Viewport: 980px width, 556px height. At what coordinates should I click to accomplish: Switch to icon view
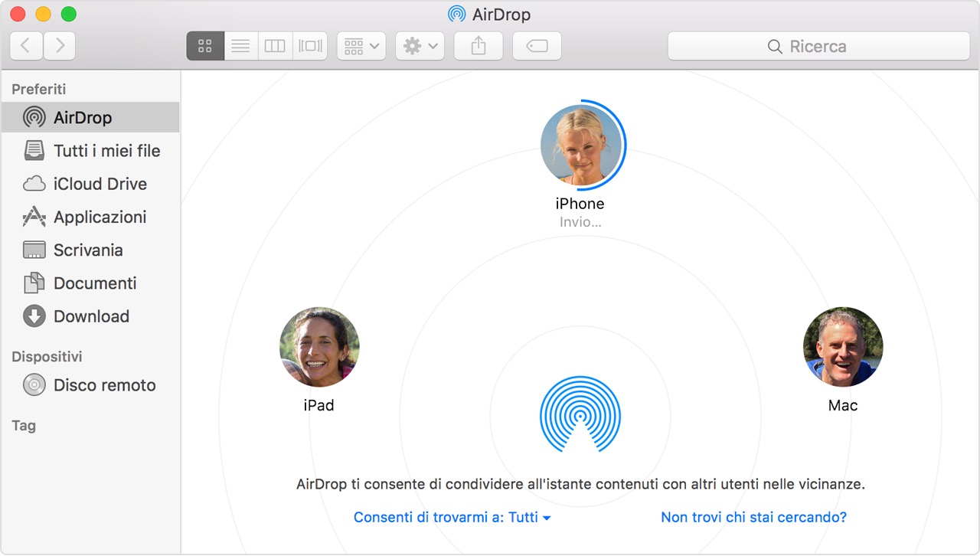pyautogui.click(x=205, y=46)
